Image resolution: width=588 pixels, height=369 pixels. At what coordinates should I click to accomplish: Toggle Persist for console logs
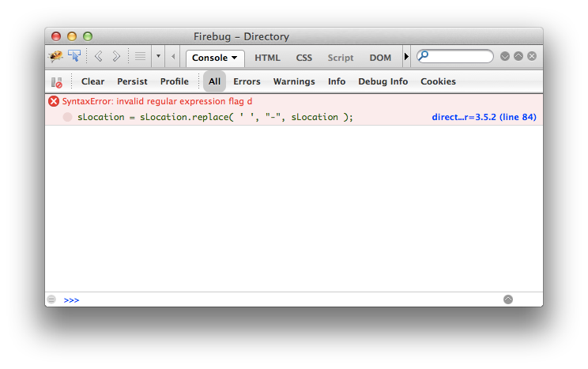click(132, 81)
